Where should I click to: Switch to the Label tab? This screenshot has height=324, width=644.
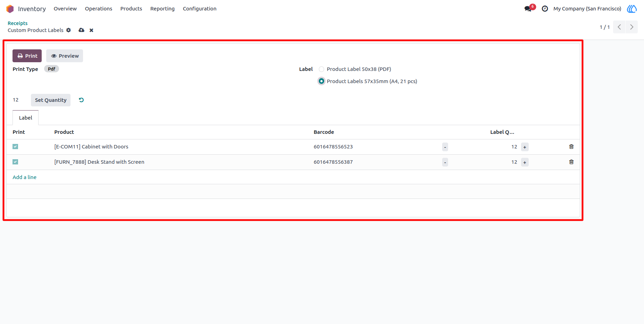(26, 118)
